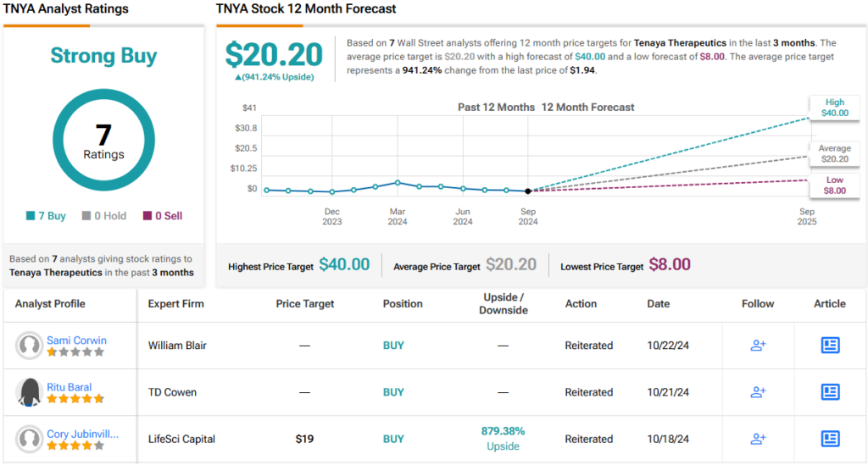The width and height of the screenshot is (868, 465).
Task: Sort table by Date column header
Action: click(658, 303)
